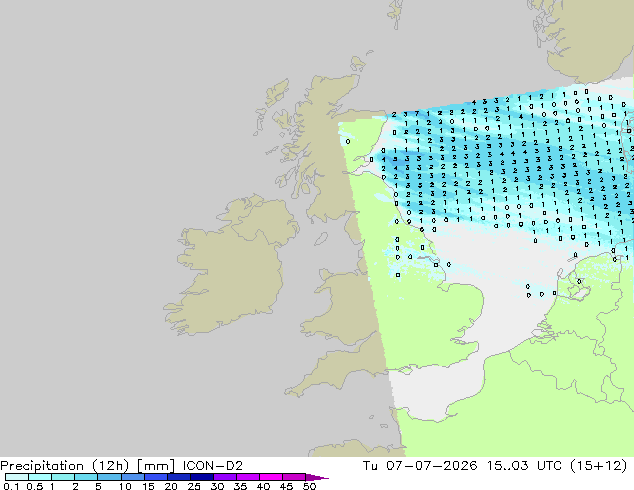Click the 1–2 mm legend swatch

(x=63, y=477)
